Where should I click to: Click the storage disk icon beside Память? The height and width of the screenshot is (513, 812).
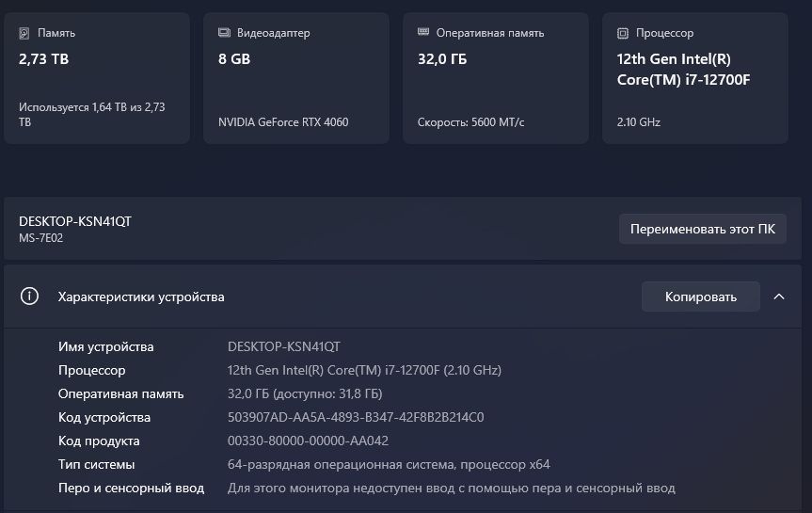[24, 33]
